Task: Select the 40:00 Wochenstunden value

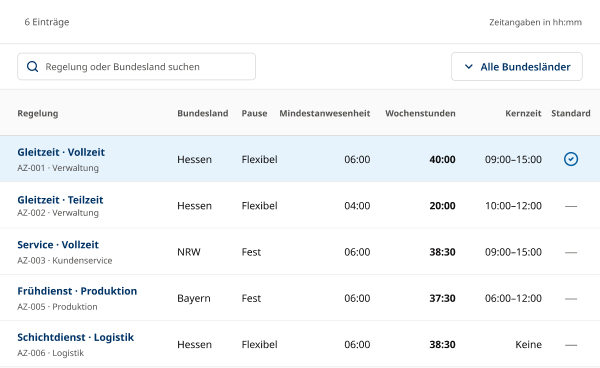Action: (x=442, y=160)
